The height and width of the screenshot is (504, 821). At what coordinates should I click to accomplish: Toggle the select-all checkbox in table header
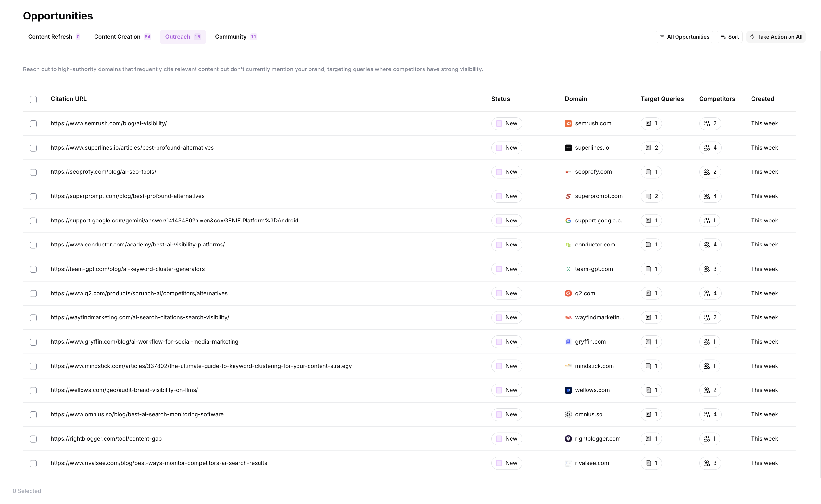[33, 99]
